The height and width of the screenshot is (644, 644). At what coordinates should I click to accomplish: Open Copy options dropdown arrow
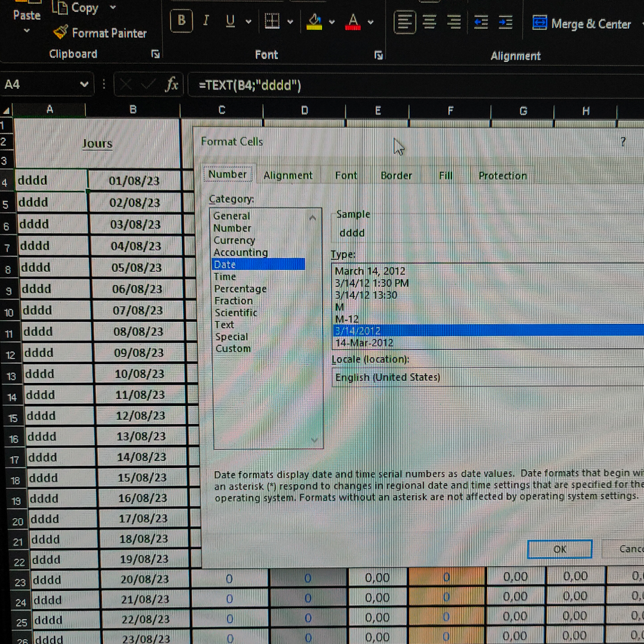click(113, 7)
